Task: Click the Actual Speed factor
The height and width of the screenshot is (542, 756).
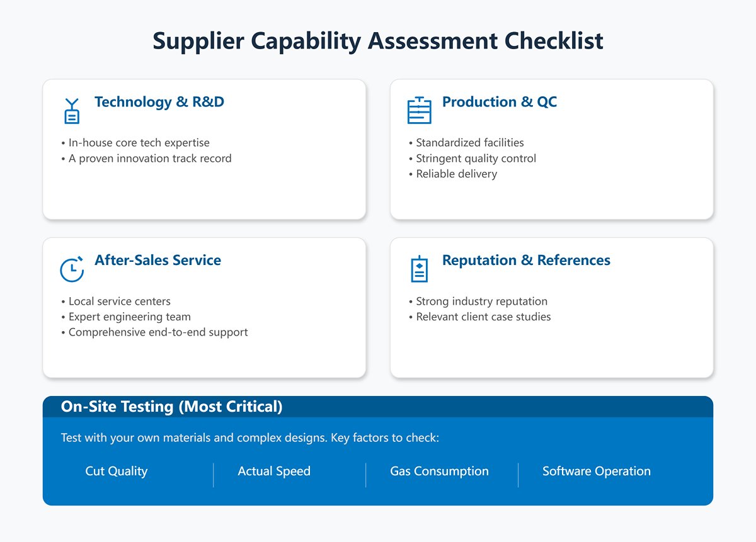Action: click(274, 471)
